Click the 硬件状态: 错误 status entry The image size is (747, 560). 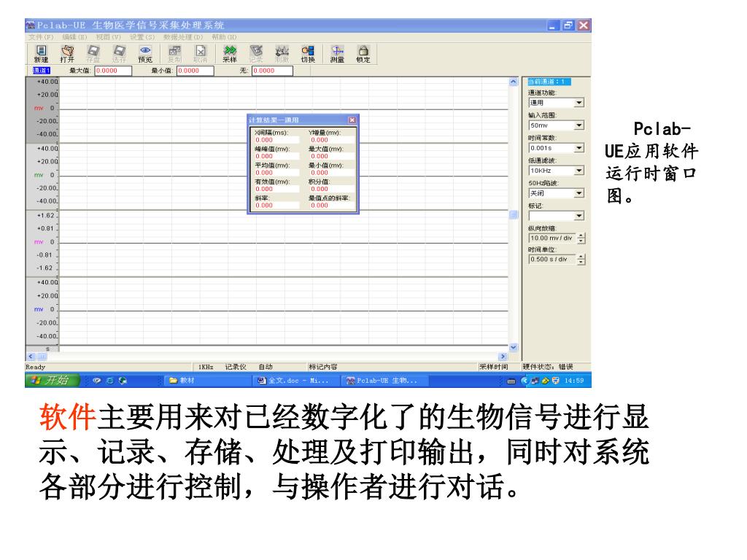click(547, 367)
